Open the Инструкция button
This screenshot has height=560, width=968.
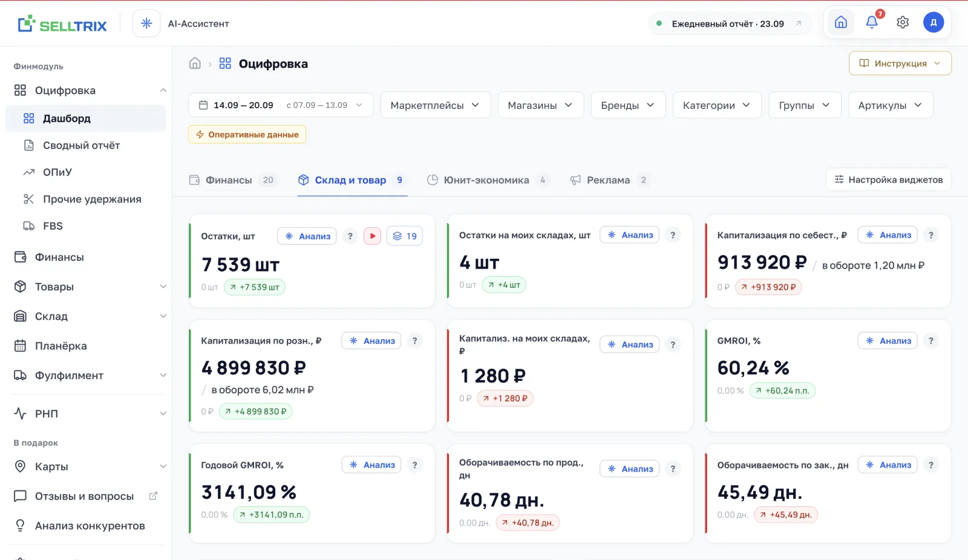pos(900,63)
